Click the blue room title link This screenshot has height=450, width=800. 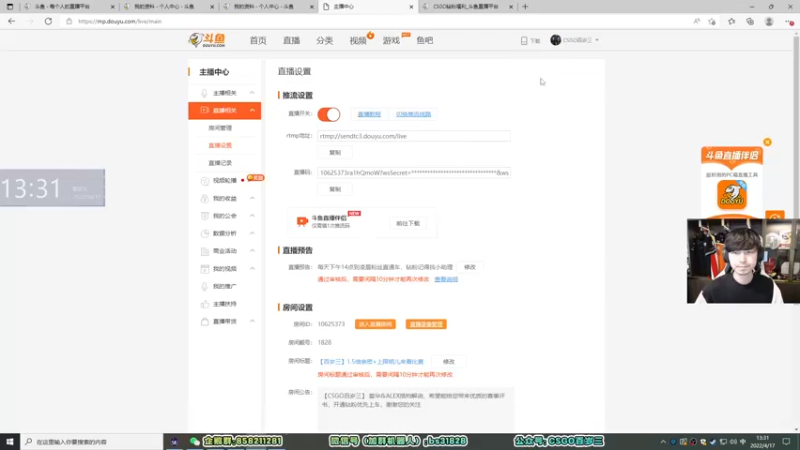[371, 362]
